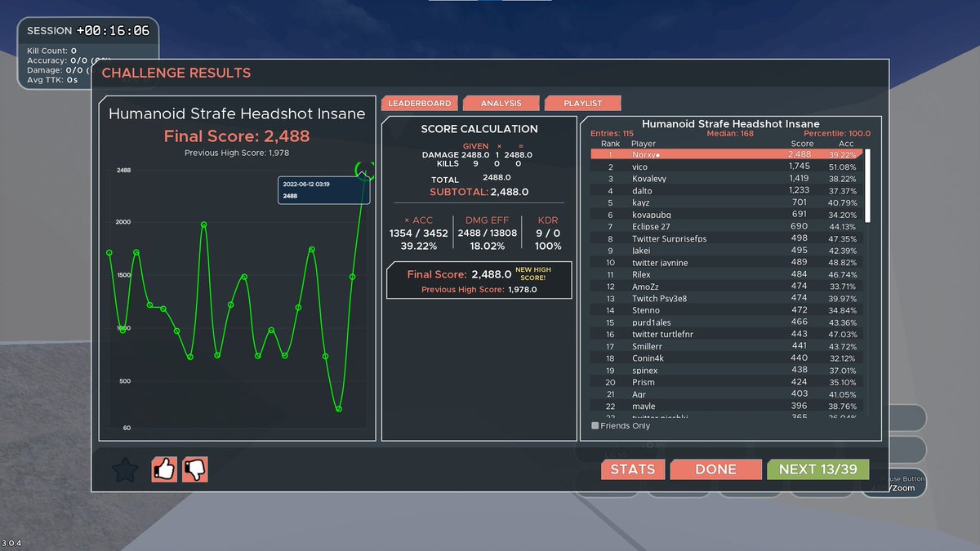Image resolution: width=980 pixels, height=551 pixels.
Task: Click the Kill Count stat in session panel
Action: coord(51,51)
